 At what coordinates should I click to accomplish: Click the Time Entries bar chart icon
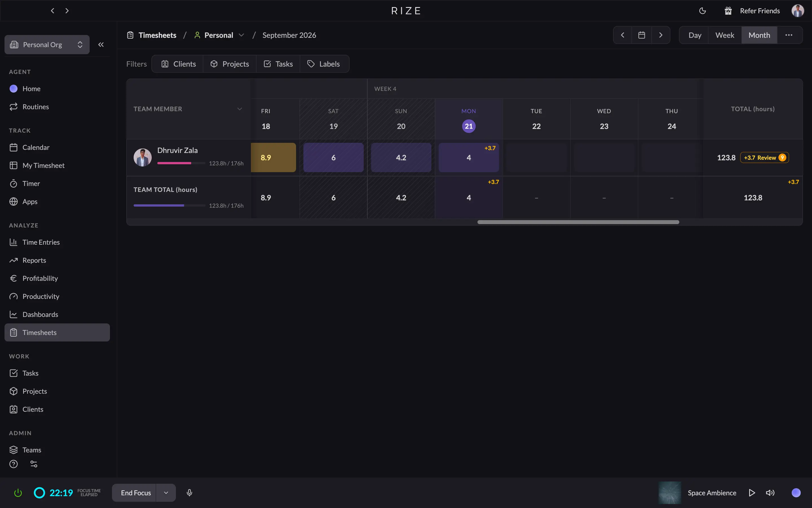coord(14,242)
